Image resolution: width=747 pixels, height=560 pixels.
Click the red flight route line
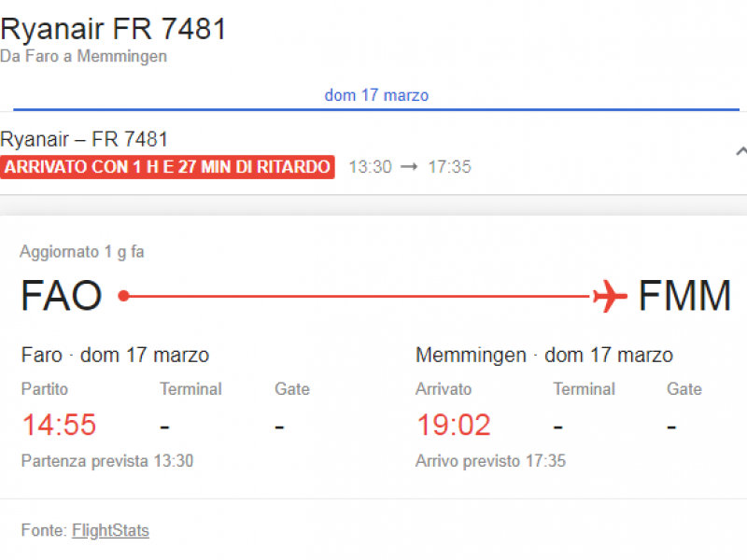pos(359,296)
